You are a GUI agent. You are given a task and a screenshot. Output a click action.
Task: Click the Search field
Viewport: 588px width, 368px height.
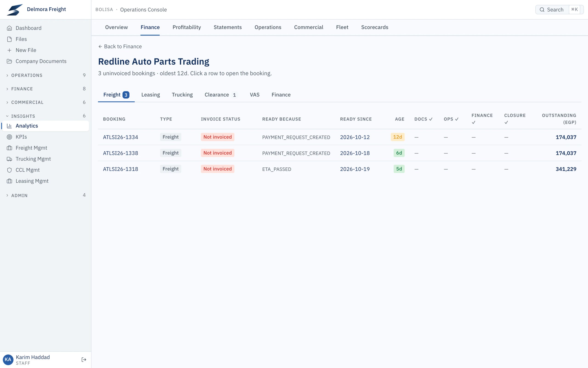pos(559,10)
